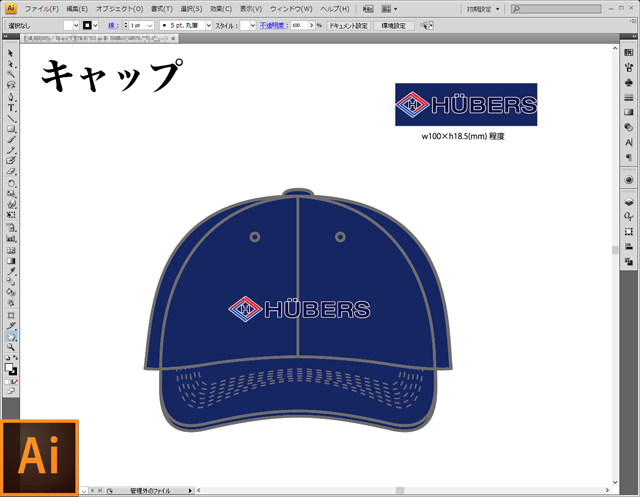
Task: Open the 編集(E) menu
Action: point(77,9)
